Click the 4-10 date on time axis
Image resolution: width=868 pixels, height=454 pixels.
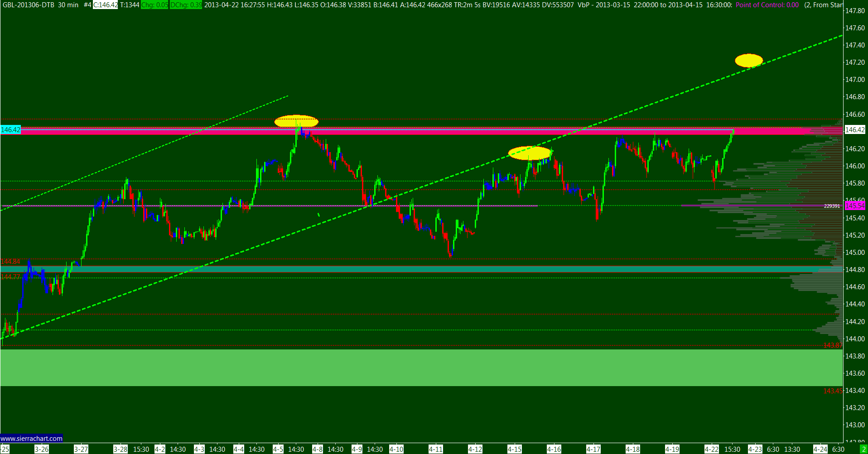pyautogui.click(x=396, y=449)
